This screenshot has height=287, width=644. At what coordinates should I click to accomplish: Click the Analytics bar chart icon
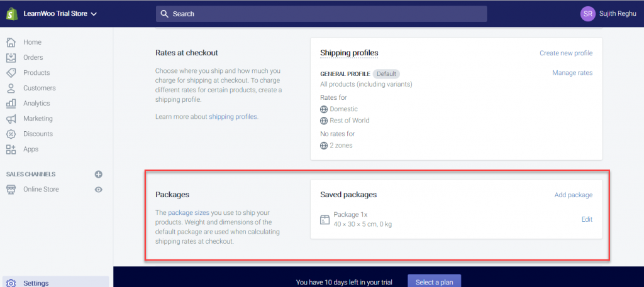click(11, 104)
